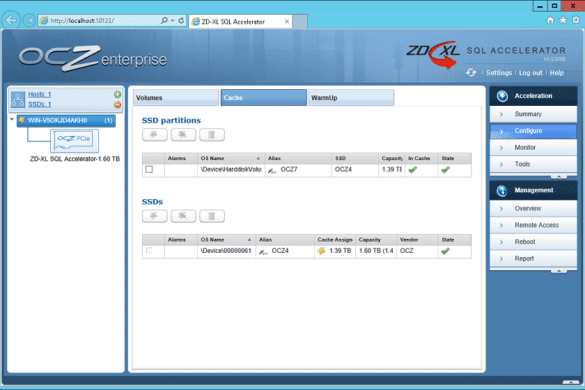The height and width of the screenshot is (390, 585).
Task: Open the Settings link
Action: pyautogui.click(x=499, y=73)
